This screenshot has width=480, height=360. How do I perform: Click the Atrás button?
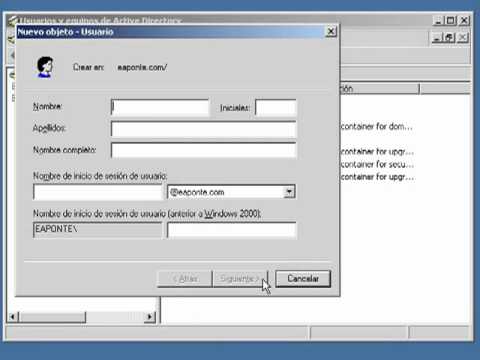coord(185,279)
